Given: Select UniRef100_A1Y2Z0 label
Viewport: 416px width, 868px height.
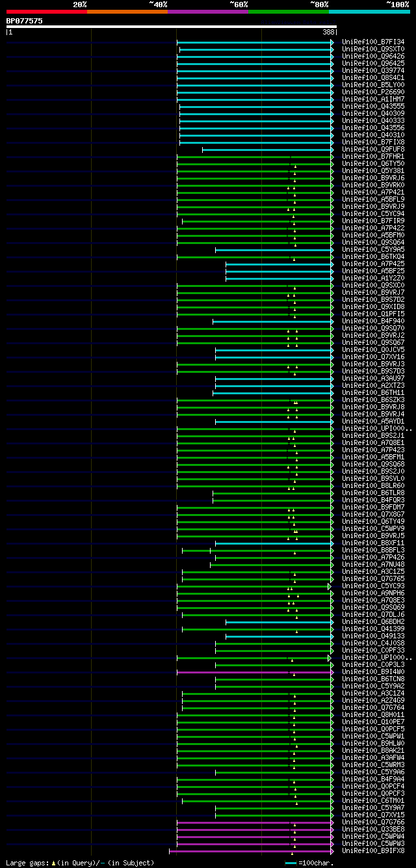Looking at the screenshot, I should click(373, 278).
